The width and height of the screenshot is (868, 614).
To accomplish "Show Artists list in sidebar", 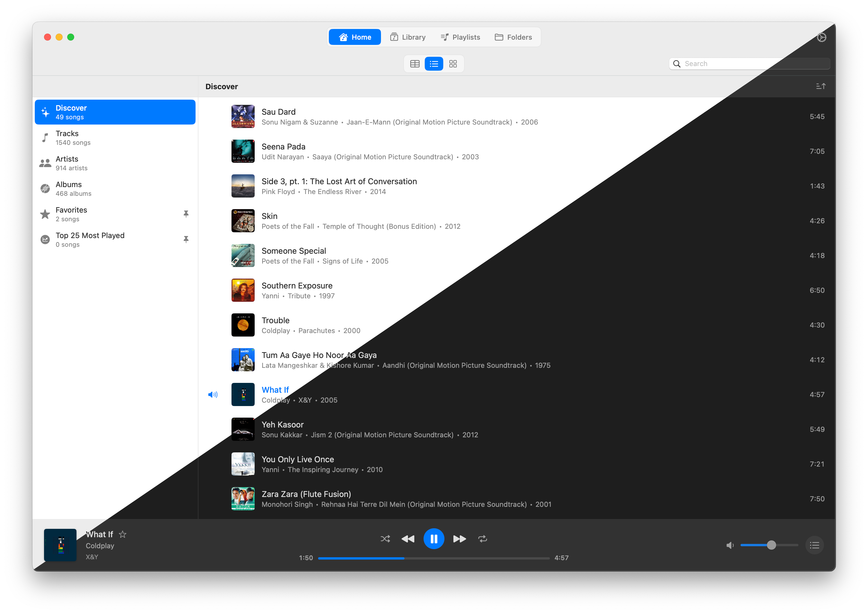I will pos(115,163).
